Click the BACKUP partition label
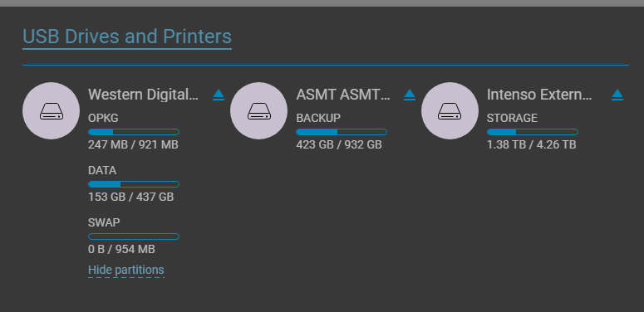 pos(318,118)
